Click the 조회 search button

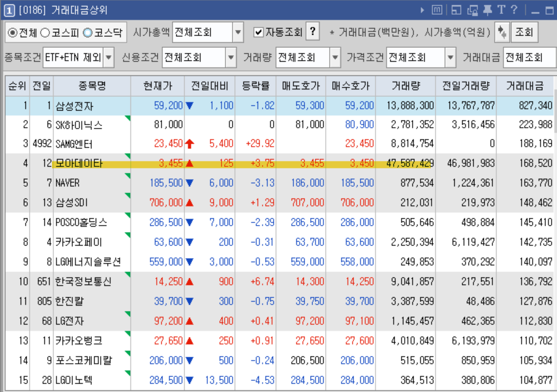[524, 32]
